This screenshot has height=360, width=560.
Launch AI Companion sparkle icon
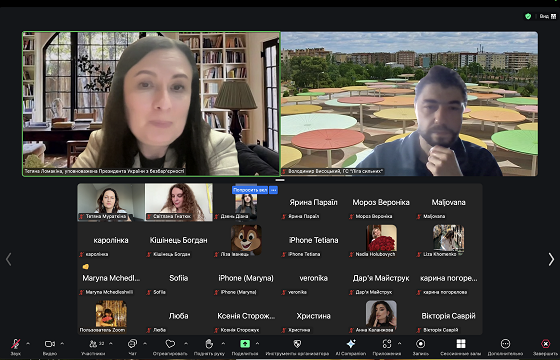click(351, 344)
